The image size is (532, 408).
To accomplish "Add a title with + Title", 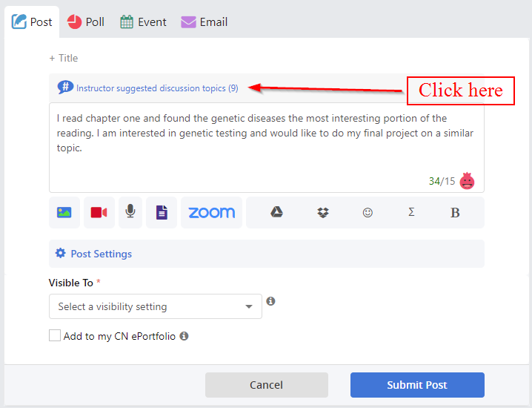I will (64, 58).
